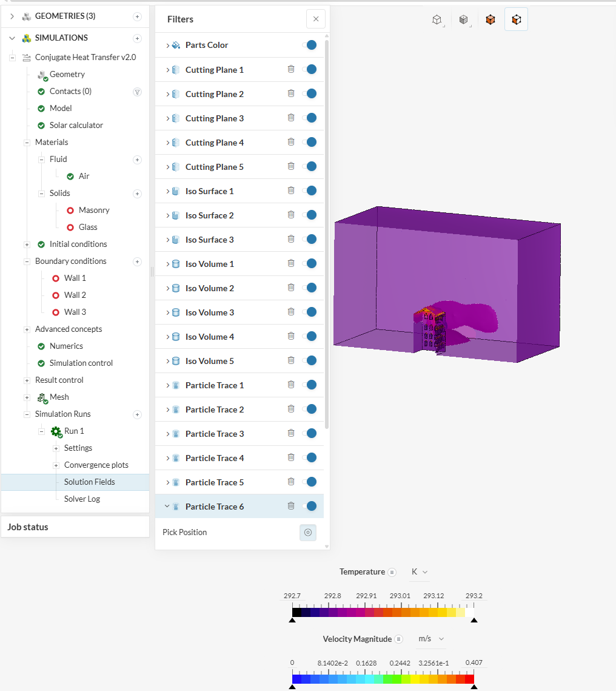Collapse the Particle Trace 6 filter
Screen dimensions: 616x691
click(x=167, y=507)
